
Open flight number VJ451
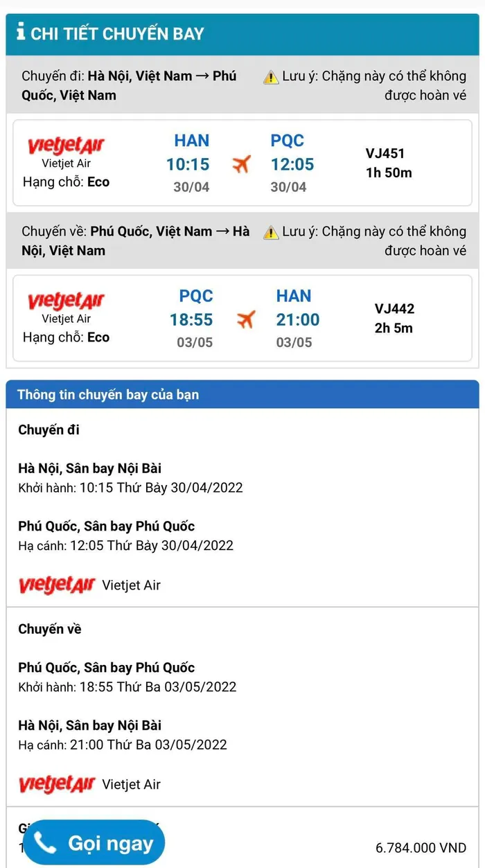385,154
